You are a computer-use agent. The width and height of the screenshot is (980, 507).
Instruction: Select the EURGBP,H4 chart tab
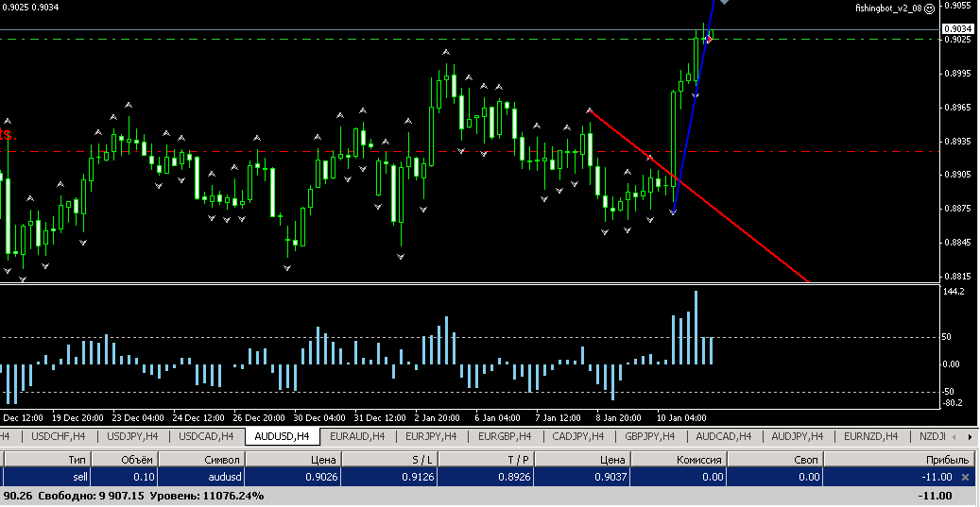[x=505, y=436]
